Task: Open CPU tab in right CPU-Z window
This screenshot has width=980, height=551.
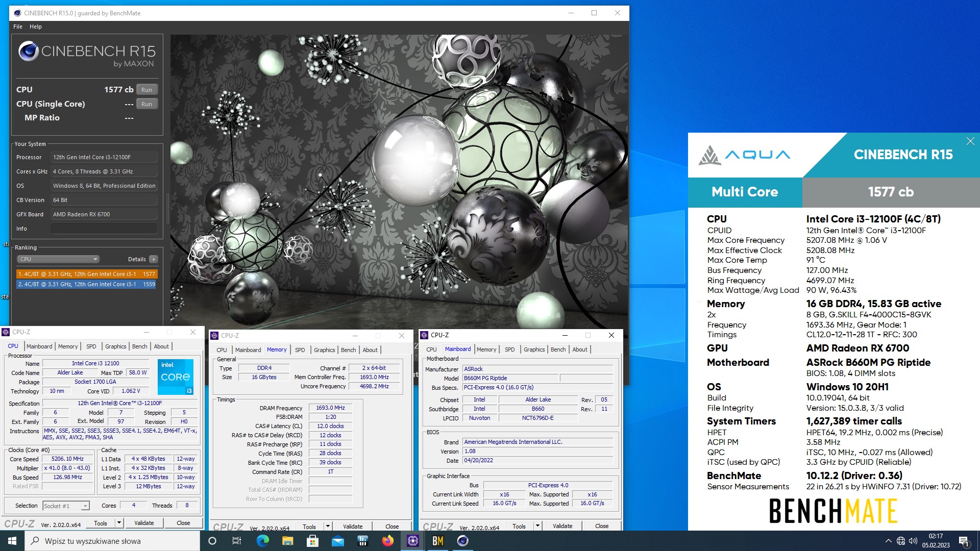Action: tap(431, 349)
